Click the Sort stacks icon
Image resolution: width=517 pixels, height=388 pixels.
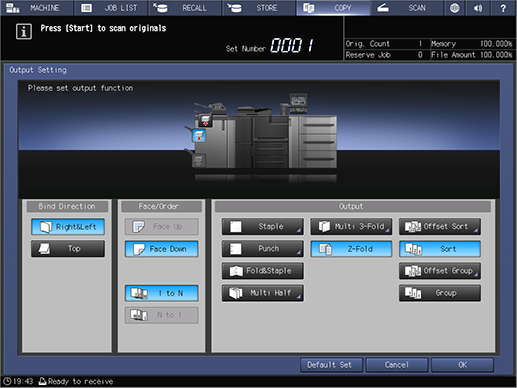click(413, 249)
